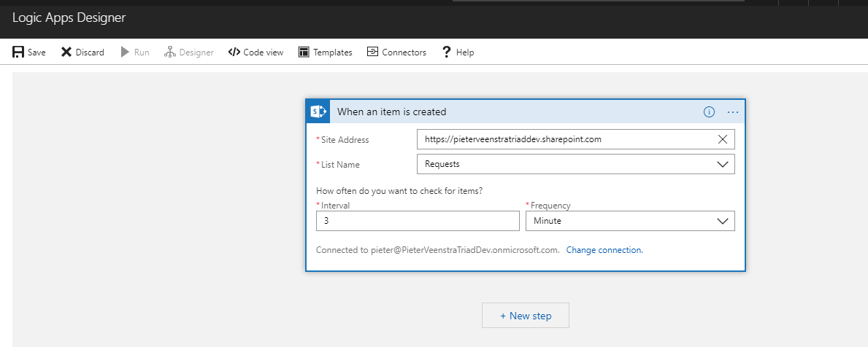Click the Run play icon
The image size is (868, 347).
tap(125, 52)
